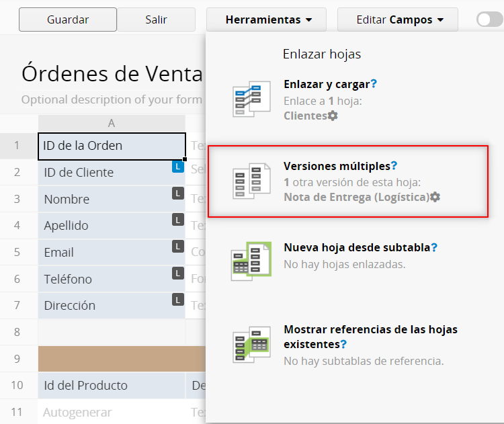Open gear beside Nota de Entrega (Logística)
The image size is (504, 424).
435,197
